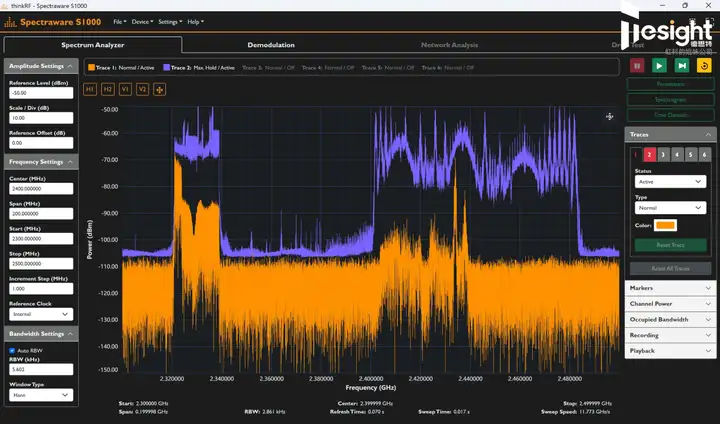Expand the Channel Power section
This screenshot has height=424, width=720.
pyautogui.click(x=670, y=303)
